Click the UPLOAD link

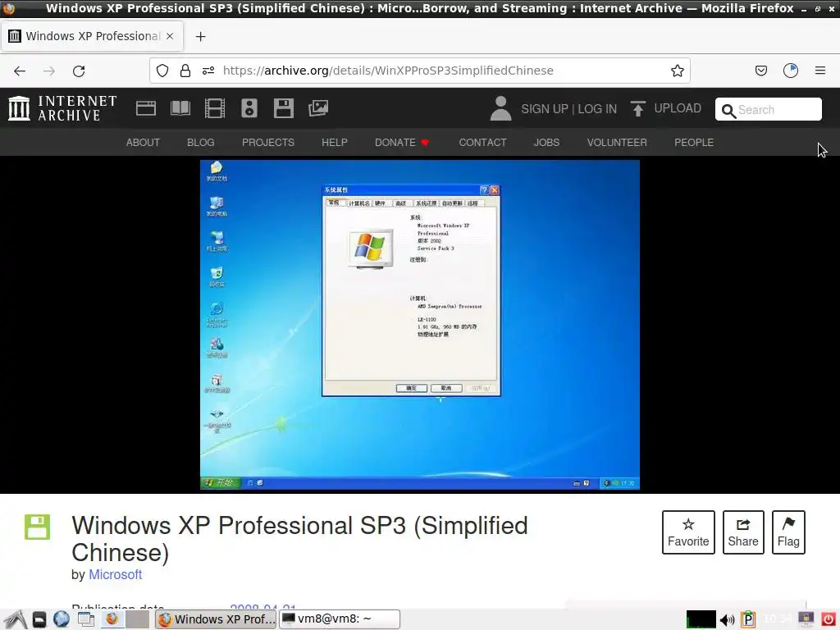[x=678, y=108]
